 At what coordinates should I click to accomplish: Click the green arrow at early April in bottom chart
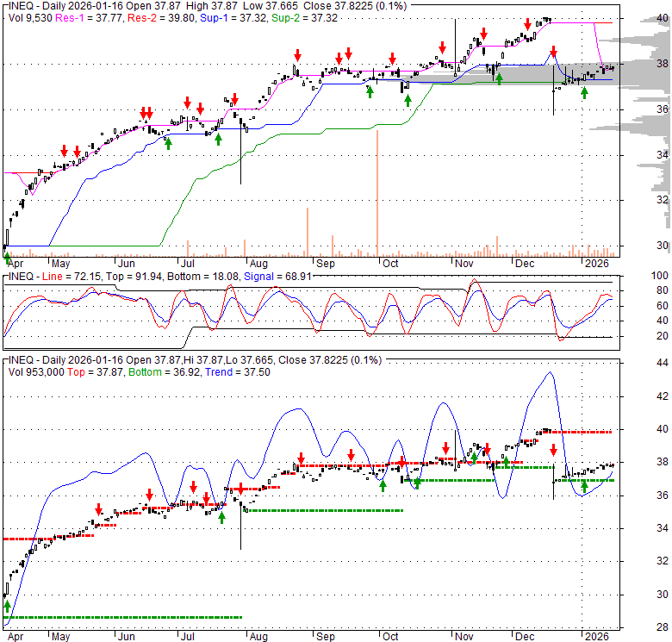7,608
